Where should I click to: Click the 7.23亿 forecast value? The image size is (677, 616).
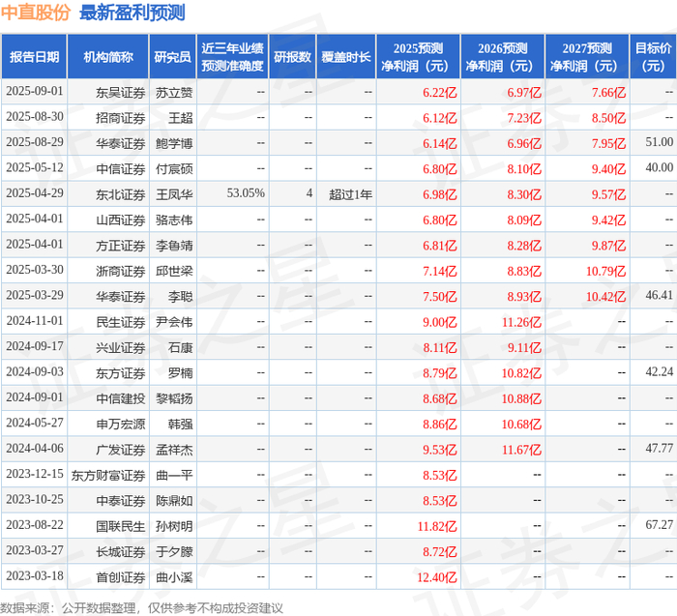coord(524,118)
